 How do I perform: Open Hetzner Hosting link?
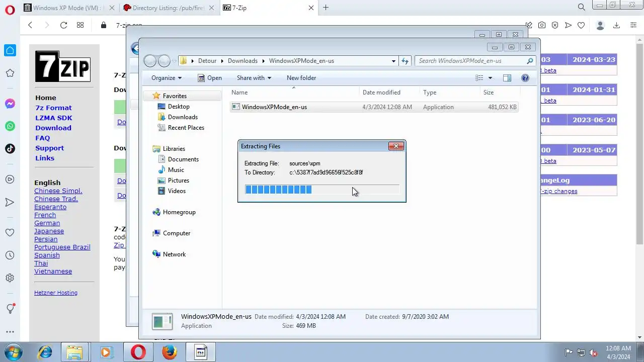(56, 293)
